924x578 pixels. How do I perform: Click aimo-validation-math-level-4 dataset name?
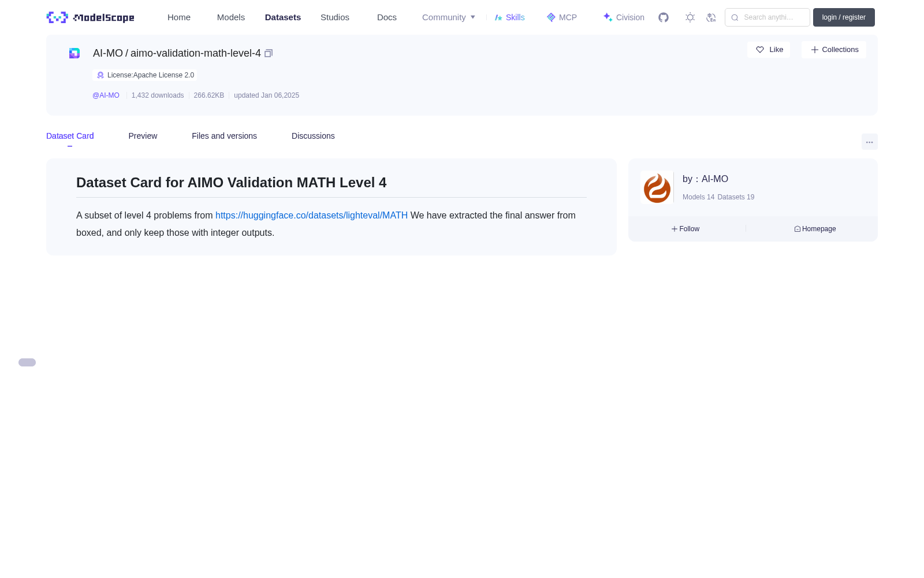(x=196, y=53)
